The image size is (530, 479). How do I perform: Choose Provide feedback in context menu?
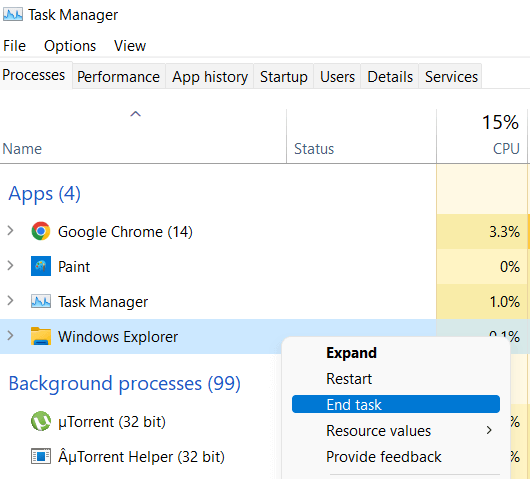[396, 456]
